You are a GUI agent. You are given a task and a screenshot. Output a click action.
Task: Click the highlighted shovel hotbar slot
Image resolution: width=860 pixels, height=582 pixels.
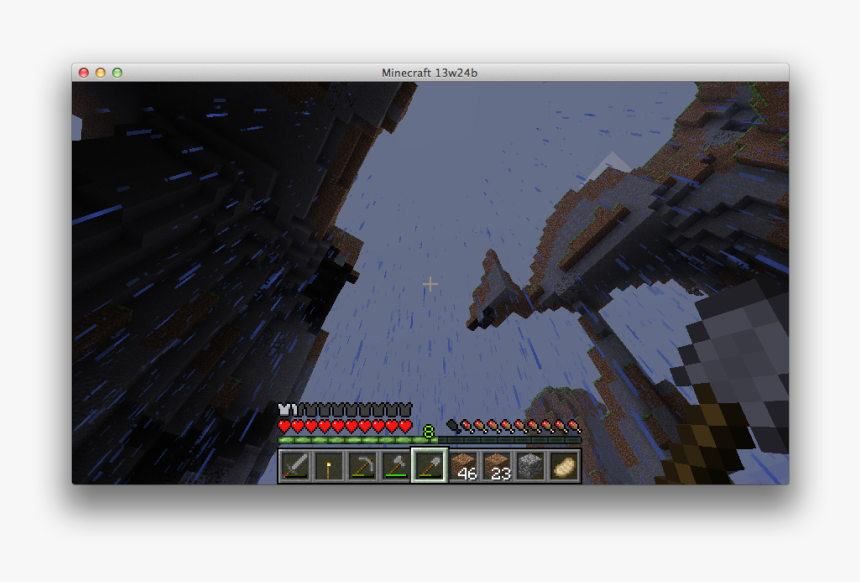[429, 466]
